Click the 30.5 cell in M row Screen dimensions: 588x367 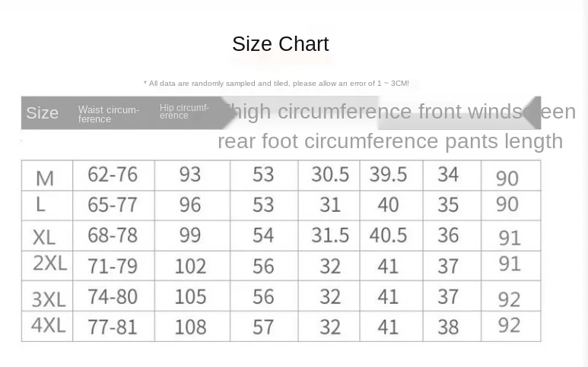[x=329, y=175]
